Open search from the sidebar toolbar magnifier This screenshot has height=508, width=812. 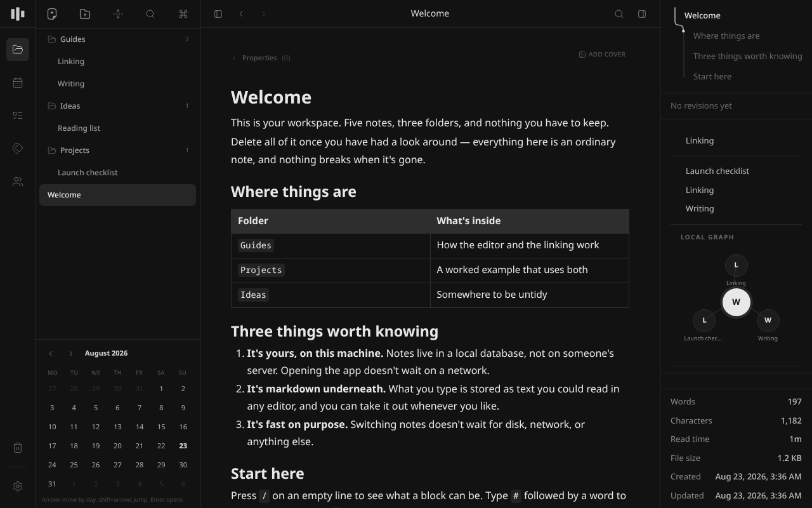point(150,14)
